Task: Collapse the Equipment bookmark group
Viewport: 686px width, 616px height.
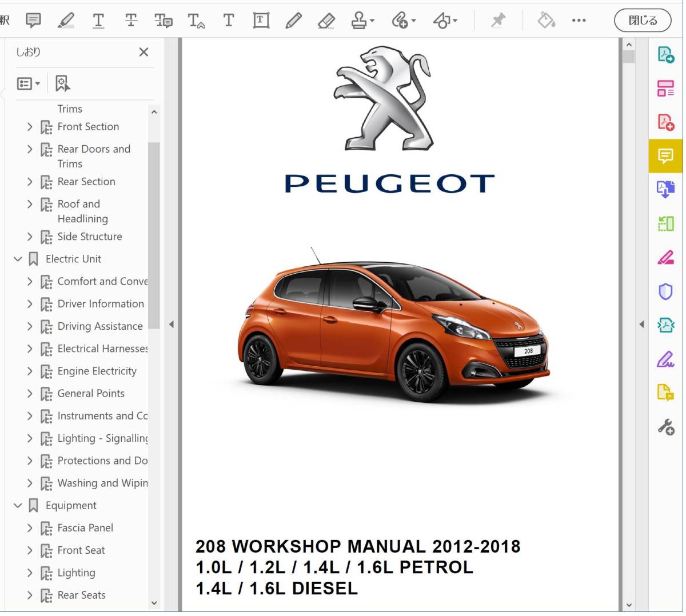Action: coord(18,506)
